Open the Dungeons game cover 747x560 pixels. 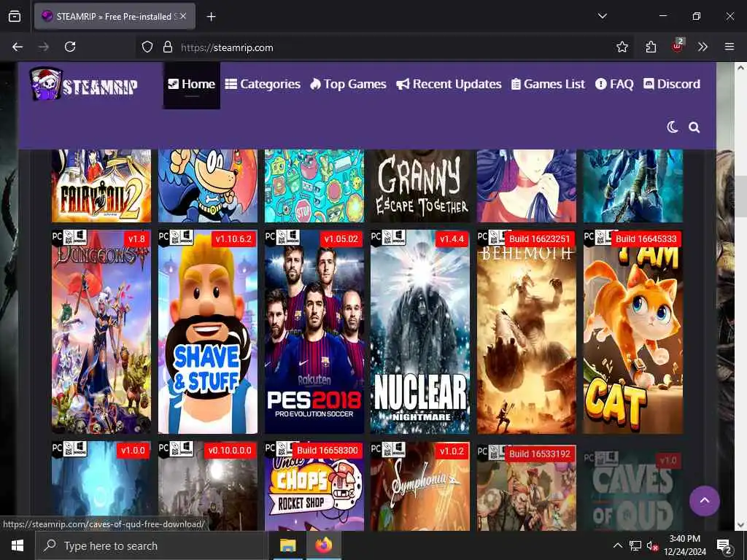[x=101, y=332]
